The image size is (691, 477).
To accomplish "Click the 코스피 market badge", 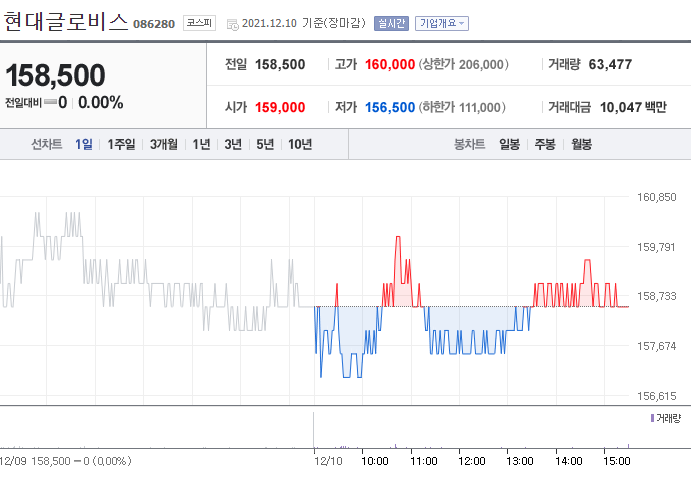I will click(199, 23).
